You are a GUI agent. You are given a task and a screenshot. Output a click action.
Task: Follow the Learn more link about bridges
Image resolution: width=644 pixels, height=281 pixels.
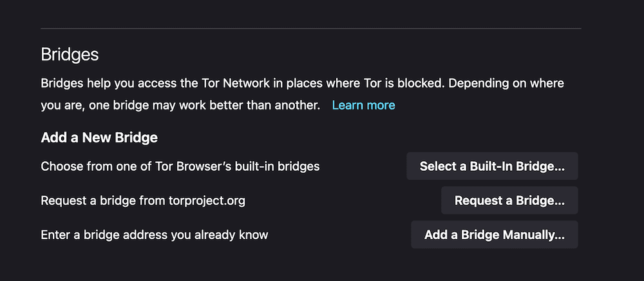pyautogui.click(x=363, y=105)
